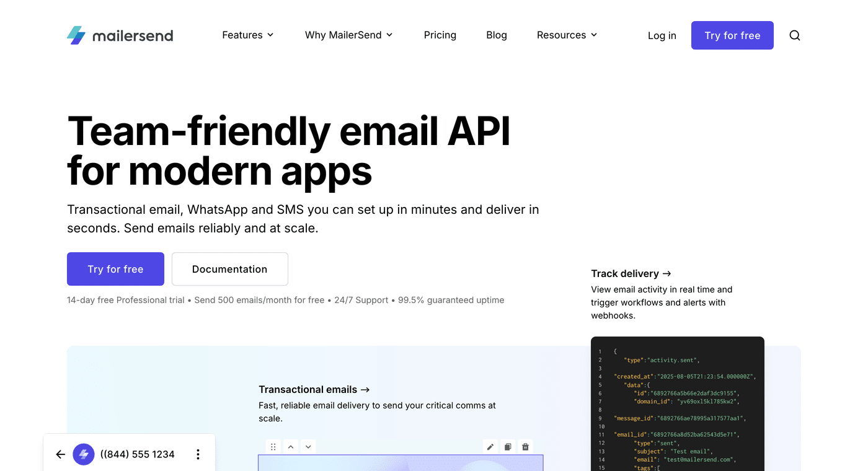
Task: Click the "subject": "Test email" code line
Action: (x=674, y=451)
